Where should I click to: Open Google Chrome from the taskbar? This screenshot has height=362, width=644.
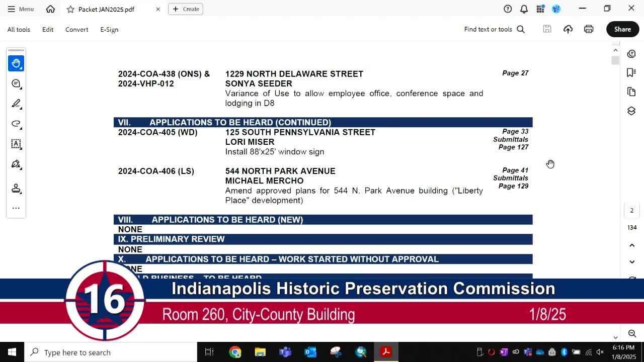click(x=235, y=352)
